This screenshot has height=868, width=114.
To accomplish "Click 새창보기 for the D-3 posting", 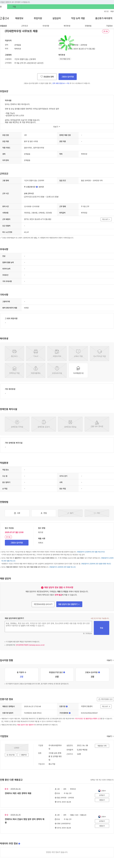I will click(x=102, y=800).
